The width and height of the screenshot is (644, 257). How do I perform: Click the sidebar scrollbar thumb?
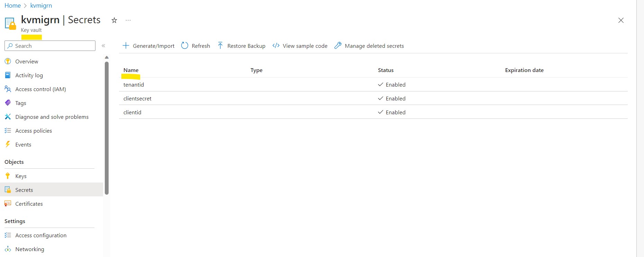[107, 128]
